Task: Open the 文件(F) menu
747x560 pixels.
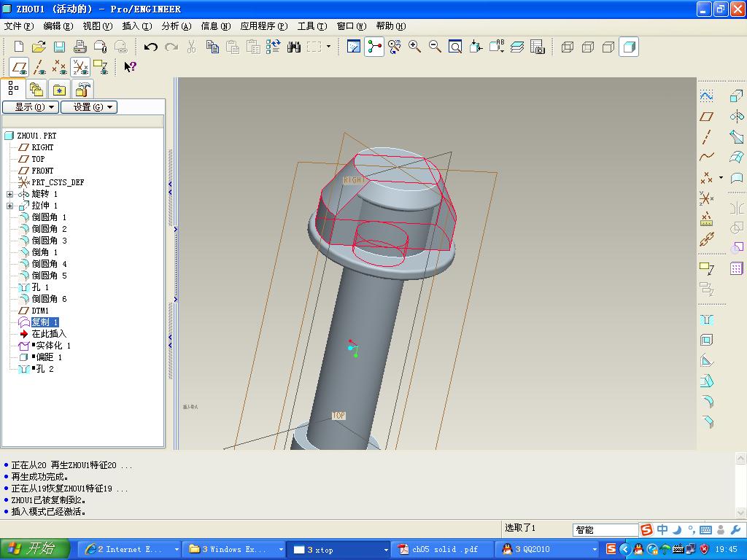Action: click(19, 26)
